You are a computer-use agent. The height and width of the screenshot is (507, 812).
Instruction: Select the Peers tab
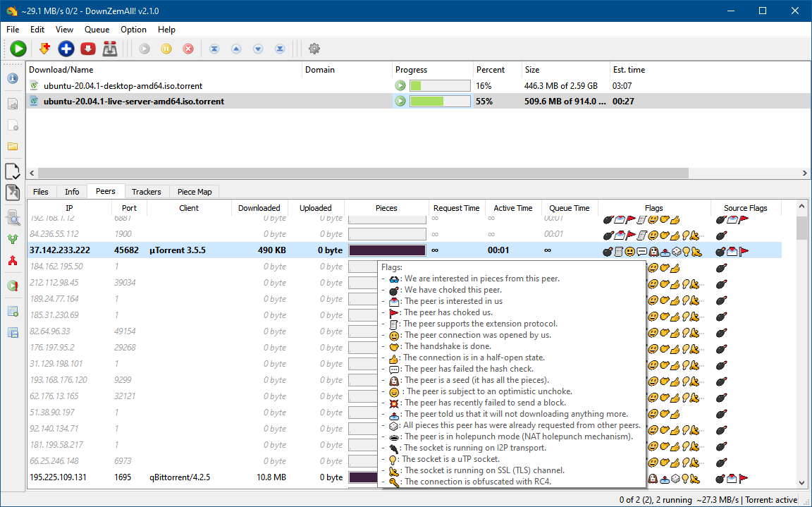[106, 191]
